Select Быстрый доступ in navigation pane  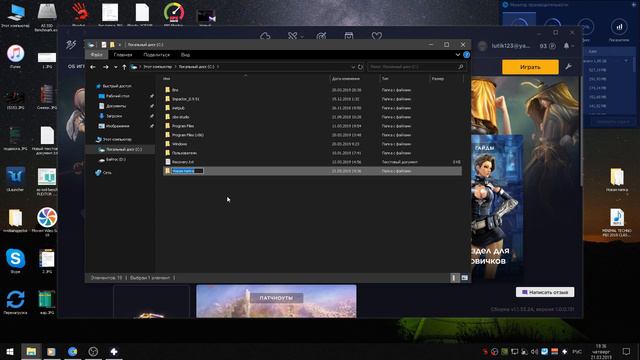pyautogui.click(x=117, y=86)
